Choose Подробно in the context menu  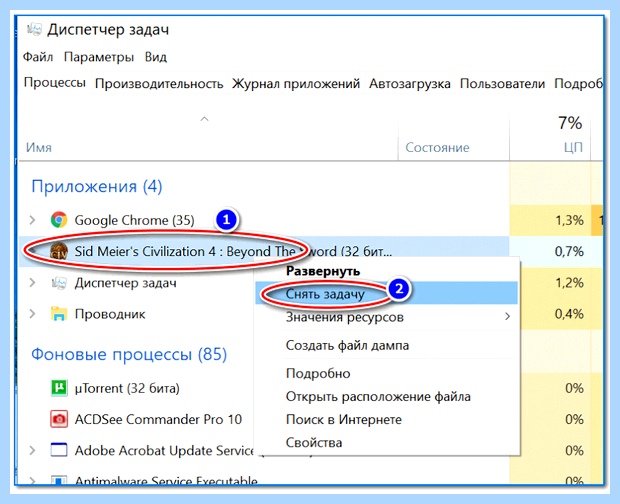coord(386,373)
